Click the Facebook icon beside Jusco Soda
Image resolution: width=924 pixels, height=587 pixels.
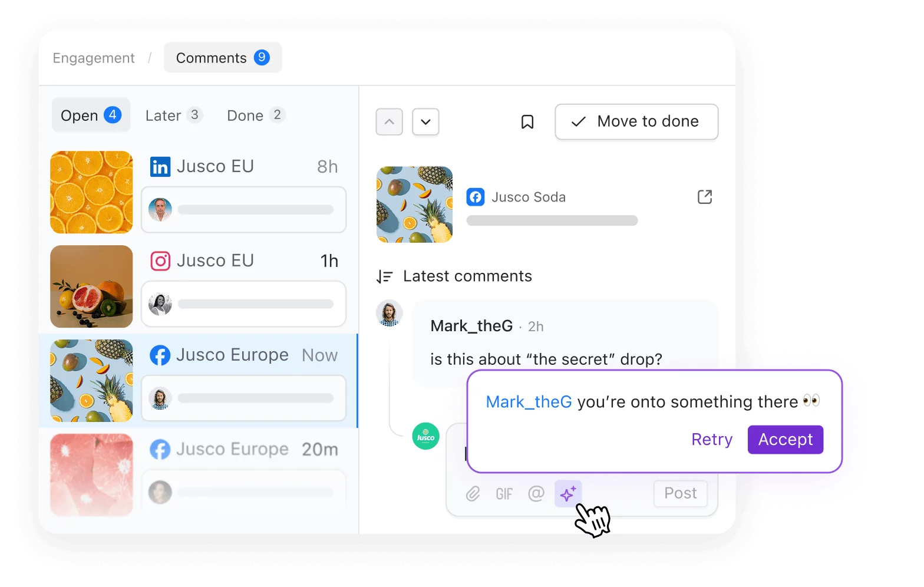tap(476, 197)
